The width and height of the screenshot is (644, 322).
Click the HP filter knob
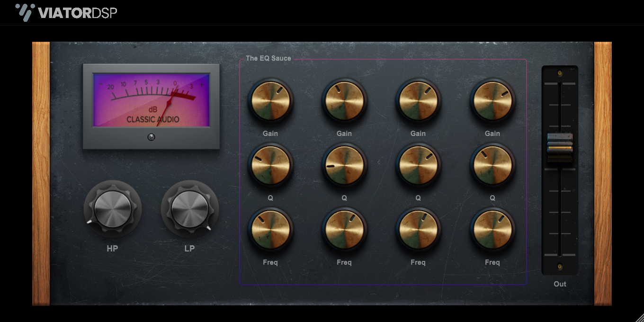coord(113,209)
